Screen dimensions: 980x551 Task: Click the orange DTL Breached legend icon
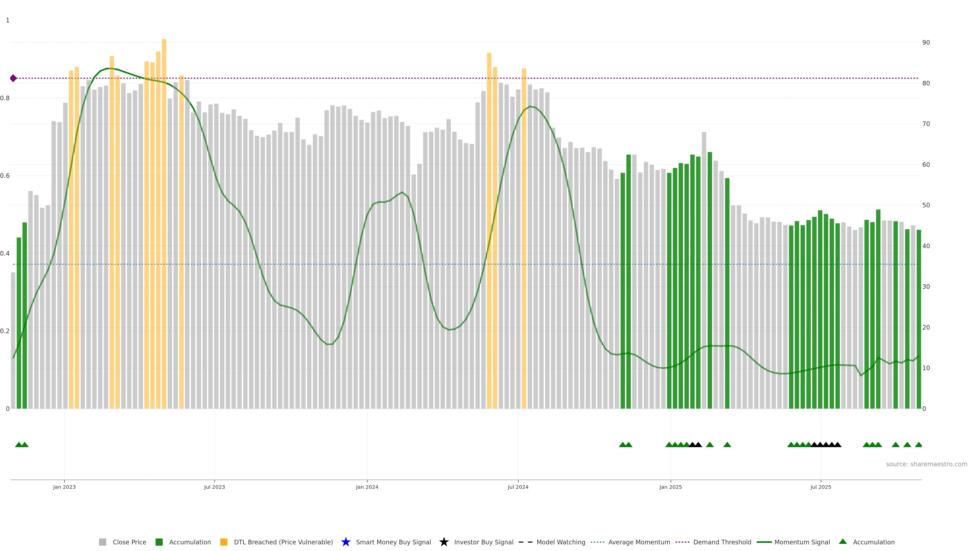pyautogui.click(x=224, y=542)
